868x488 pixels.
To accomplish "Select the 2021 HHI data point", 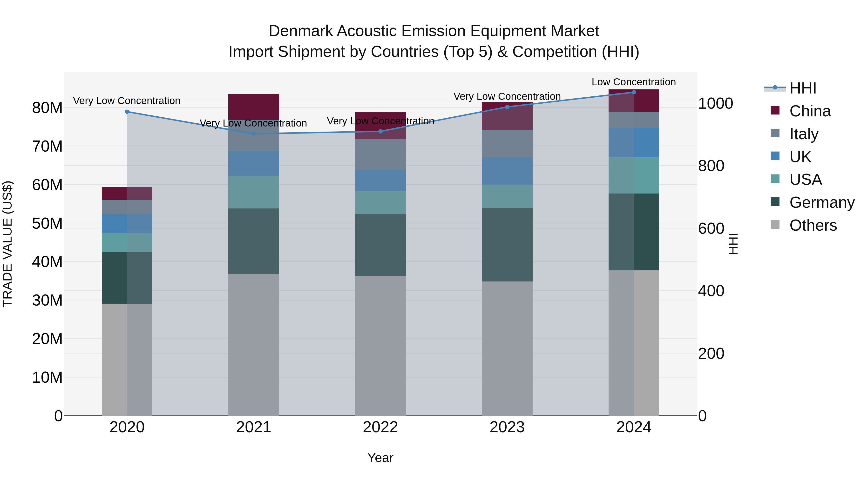I will click(x=254, y=134).
